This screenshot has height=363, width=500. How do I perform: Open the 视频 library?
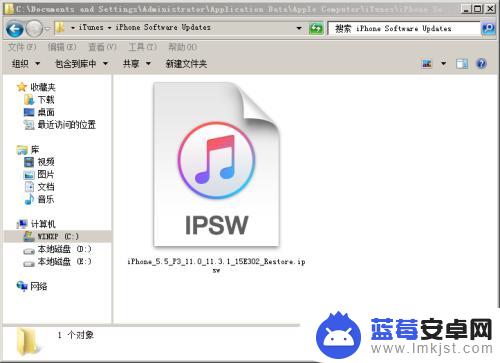click(x=46, y=162)
